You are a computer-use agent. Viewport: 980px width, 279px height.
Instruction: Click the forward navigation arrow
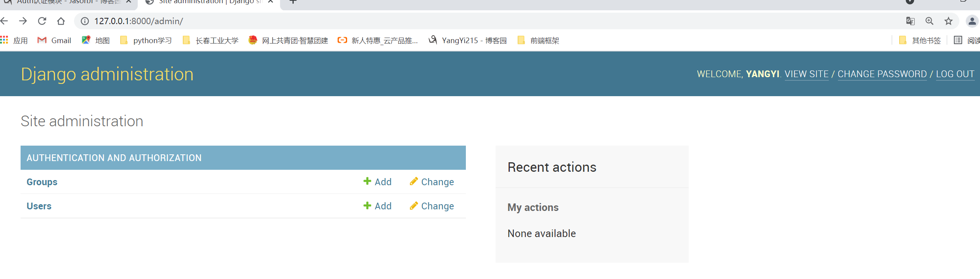click(x=23, y=21)
